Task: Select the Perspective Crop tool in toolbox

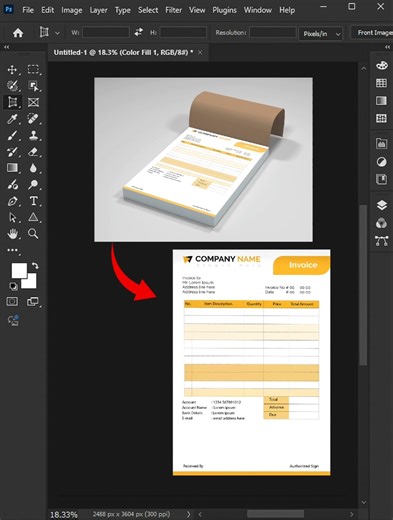Action: tap(12, 102)
